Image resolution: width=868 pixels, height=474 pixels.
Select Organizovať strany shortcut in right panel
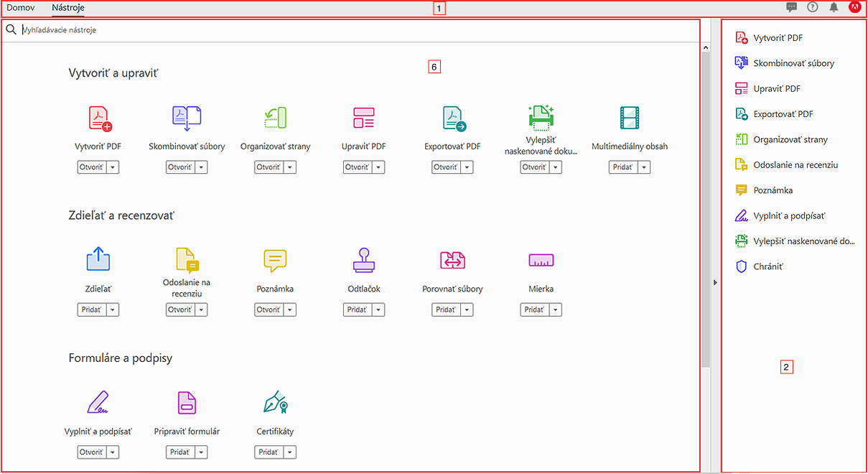pyautogui.click(x=782, y=139)
